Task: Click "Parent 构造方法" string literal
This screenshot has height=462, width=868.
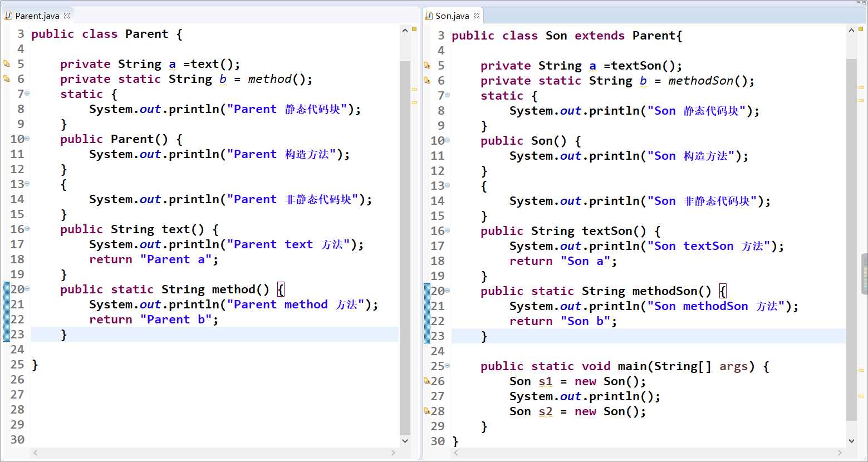Action: click(282, 154)
